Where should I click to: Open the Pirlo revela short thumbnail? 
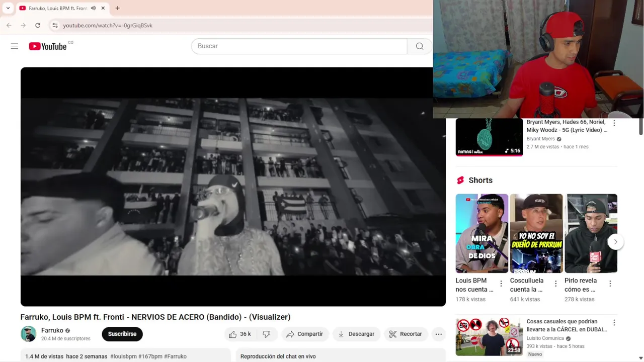[x=591, y=233]
